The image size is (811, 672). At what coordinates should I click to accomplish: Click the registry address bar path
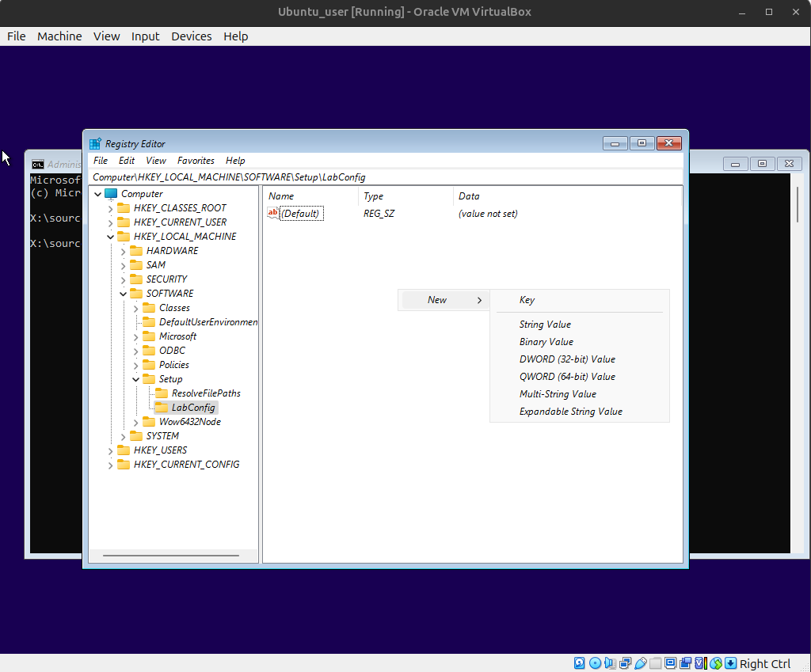(x=386, y=177)
